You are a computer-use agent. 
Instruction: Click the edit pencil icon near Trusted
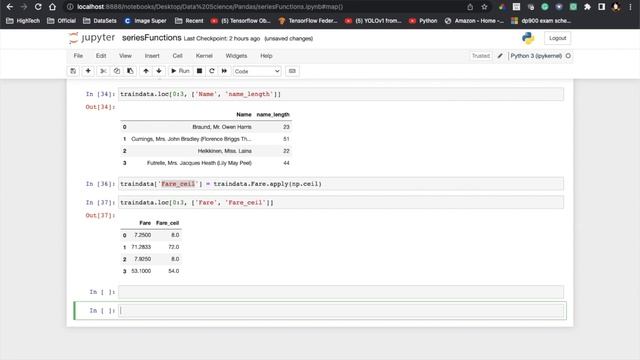click(500, 56)
